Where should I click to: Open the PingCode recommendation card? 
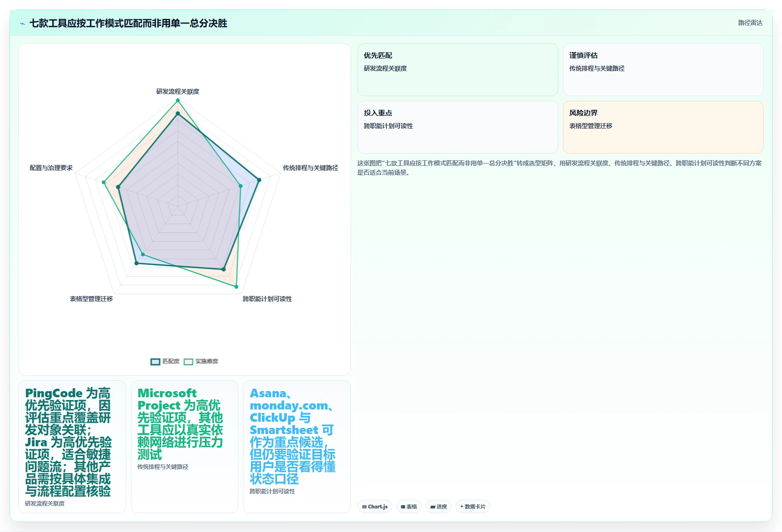(x=72, y=447)
